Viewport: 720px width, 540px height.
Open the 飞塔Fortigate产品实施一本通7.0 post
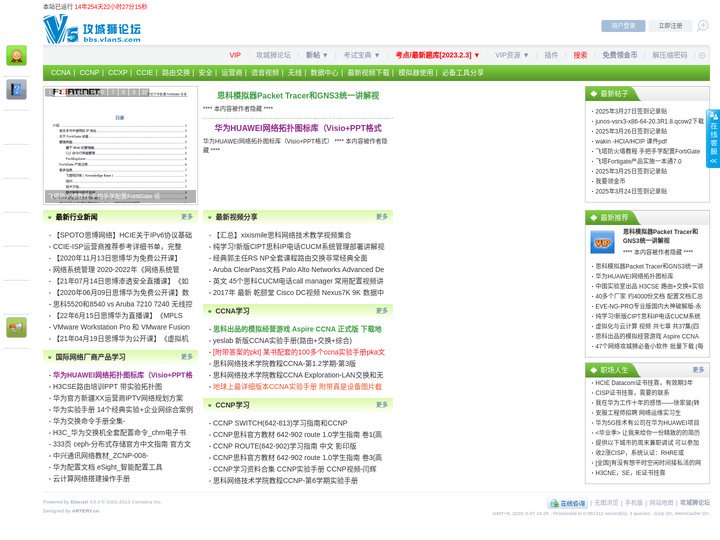point(638,161)
